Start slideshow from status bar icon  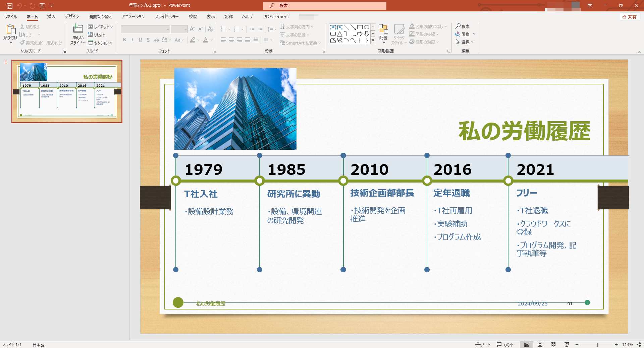[567, 344]
